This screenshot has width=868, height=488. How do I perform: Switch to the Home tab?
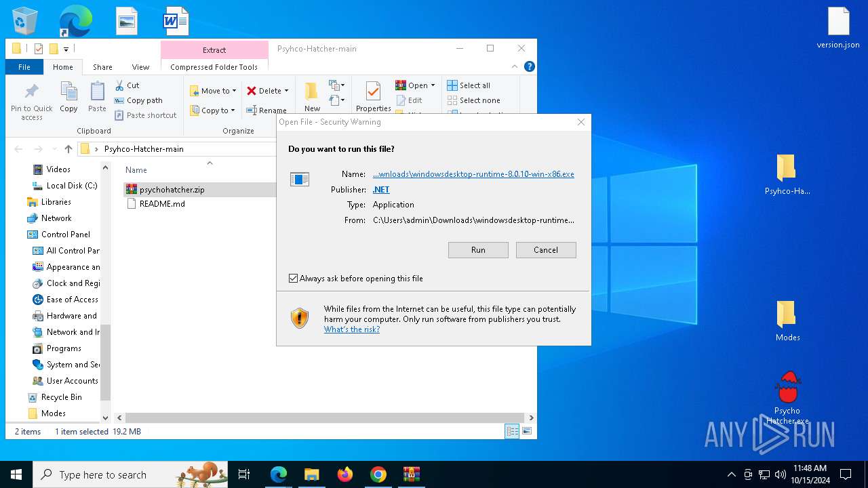tap(63, 67)
